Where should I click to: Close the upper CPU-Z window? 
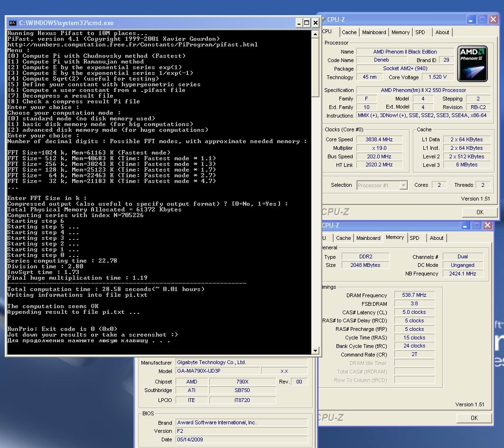tap(493, 19)
